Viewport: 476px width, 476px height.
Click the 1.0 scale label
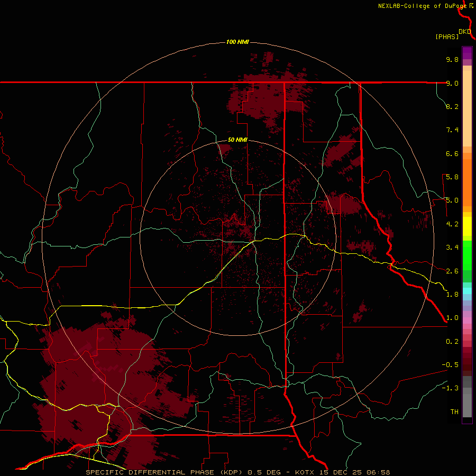tap(452, 318)
